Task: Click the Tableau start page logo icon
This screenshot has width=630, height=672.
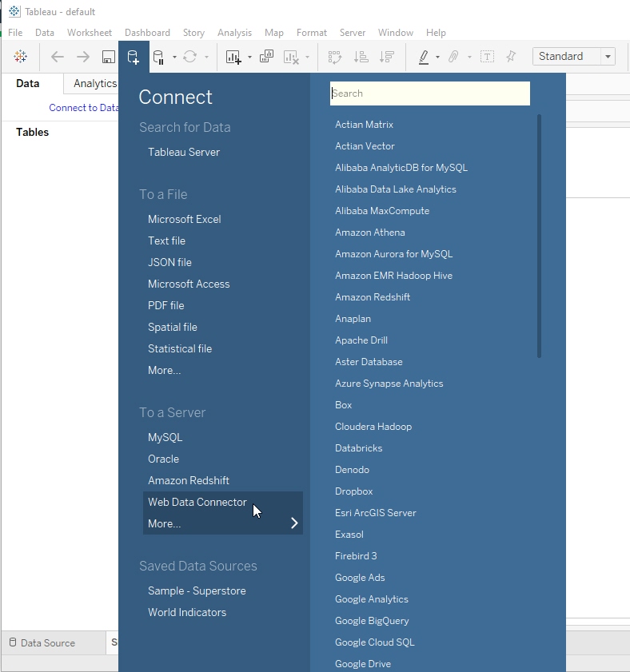Action: coord(20,57)
